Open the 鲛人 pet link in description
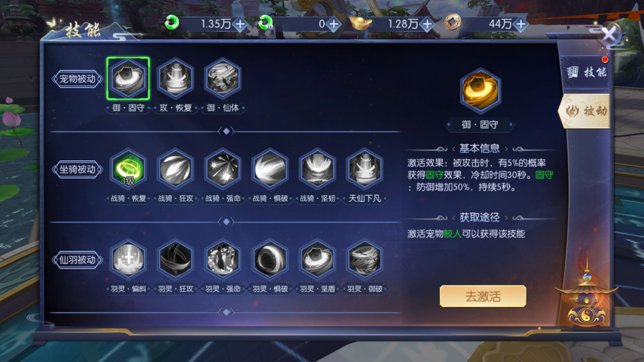The width and height of the screenshot is (644, 362). point(452,233)
